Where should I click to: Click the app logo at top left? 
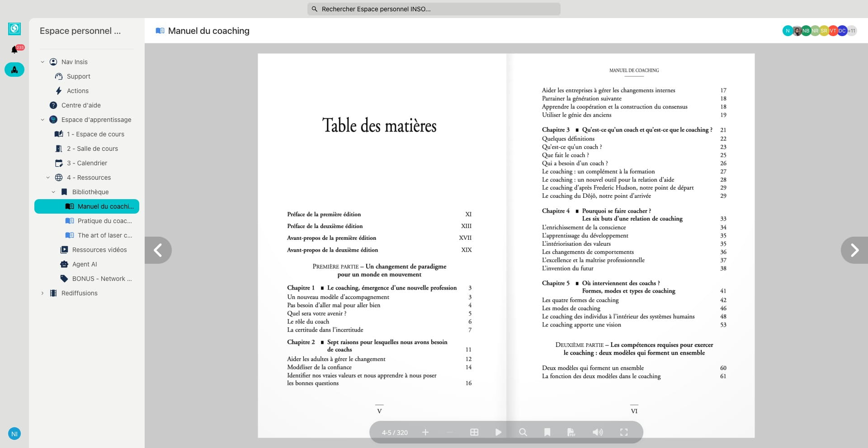point(14,28)
